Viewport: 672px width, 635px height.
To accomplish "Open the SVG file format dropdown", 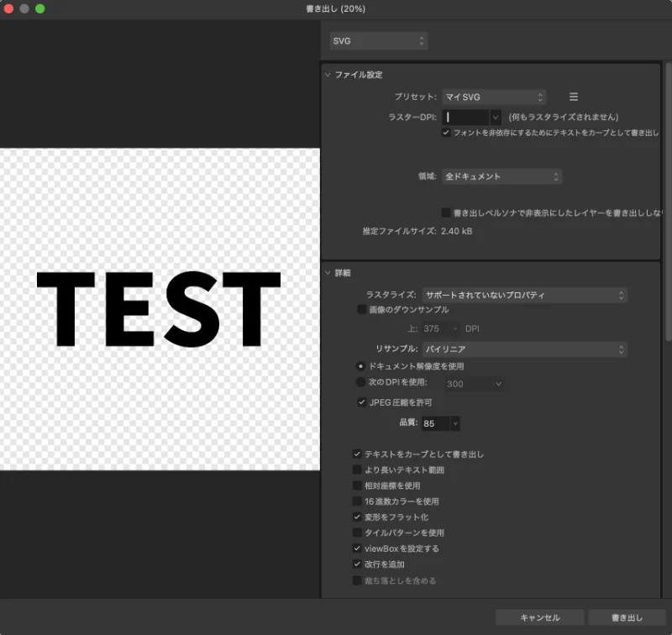I will 379,40.
